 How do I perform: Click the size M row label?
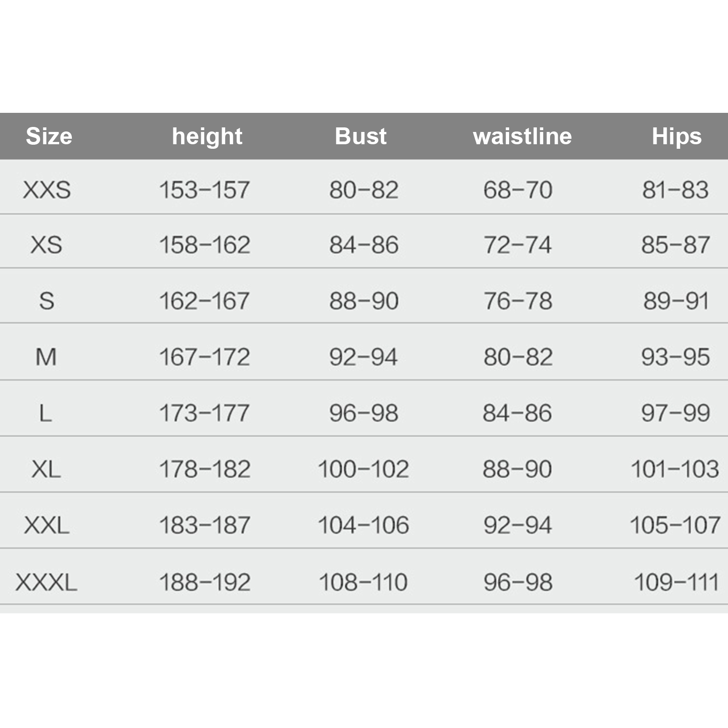tap(46, 357)
